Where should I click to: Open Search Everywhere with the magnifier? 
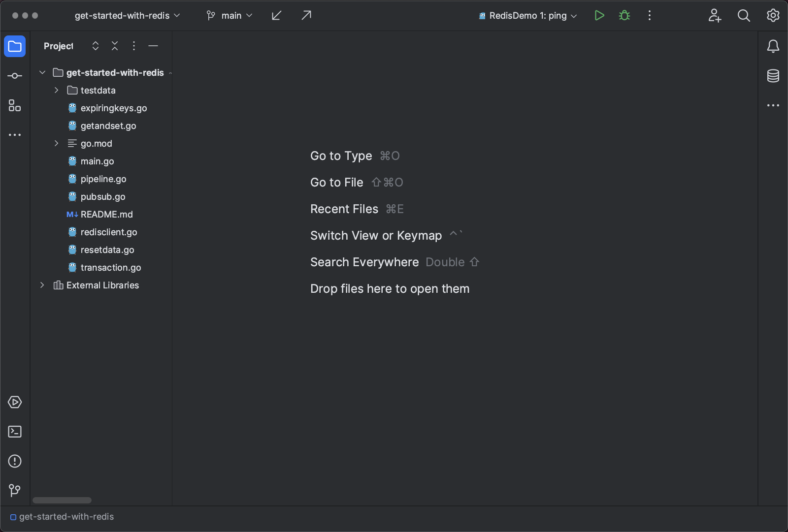(x=744, y=15)
